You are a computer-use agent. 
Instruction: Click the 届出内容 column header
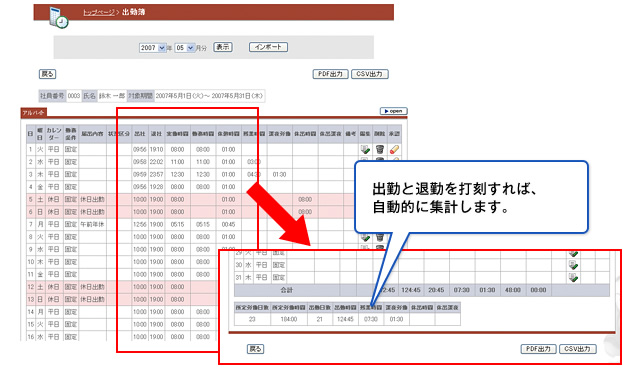[92, 134]
